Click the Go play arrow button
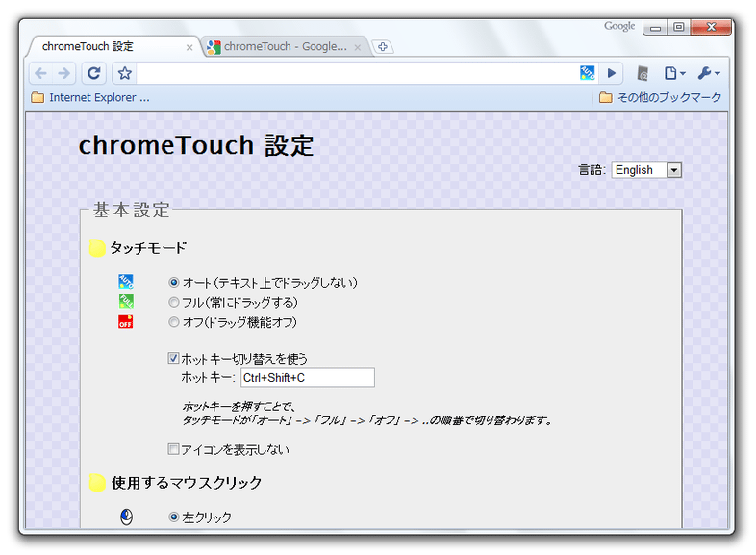 point(612,73)
